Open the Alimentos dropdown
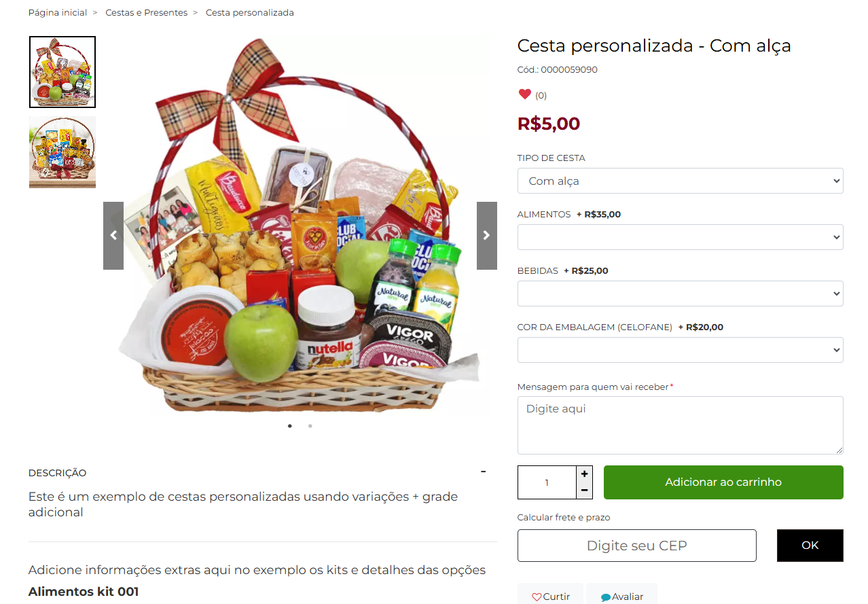The height and width of the screenshot is (604, 868). click(681, 237)
